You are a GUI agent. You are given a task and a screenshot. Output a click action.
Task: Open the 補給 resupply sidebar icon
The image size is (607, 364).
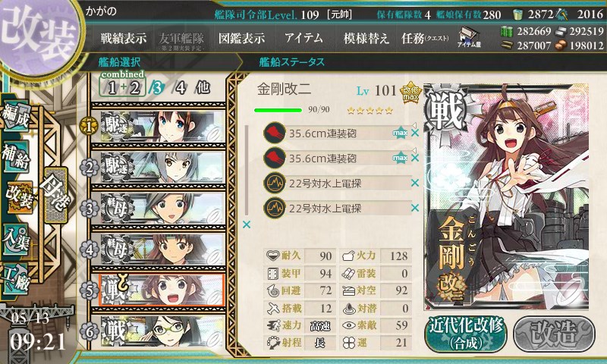click(15, 158)
